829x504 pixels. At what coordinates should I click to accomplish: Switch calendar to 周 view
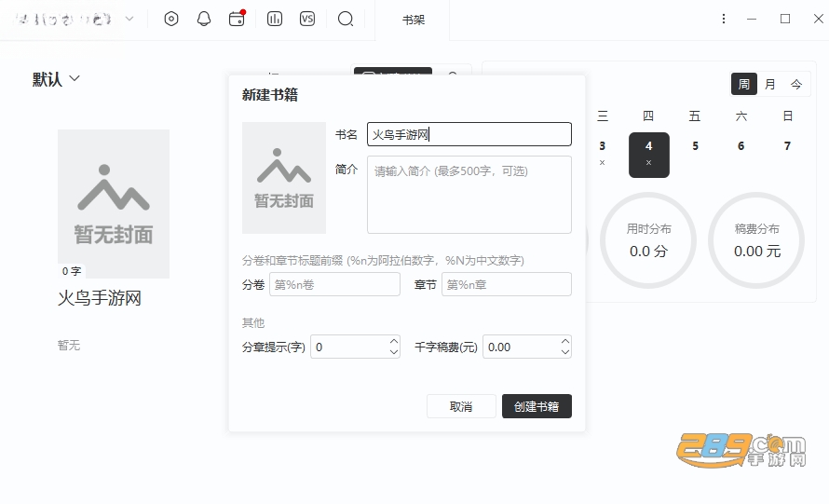(744, 84)
